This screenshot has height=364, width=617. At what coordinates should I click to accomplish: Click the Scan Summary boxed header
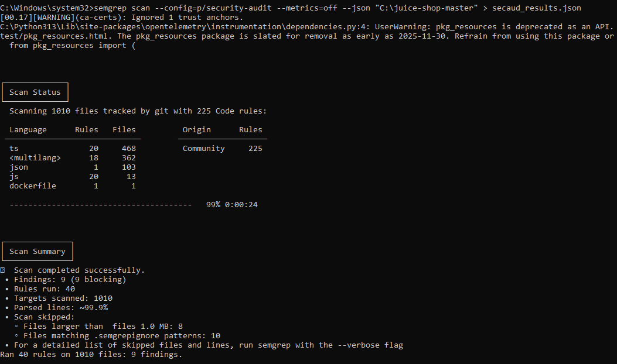(x=38, y=252)
